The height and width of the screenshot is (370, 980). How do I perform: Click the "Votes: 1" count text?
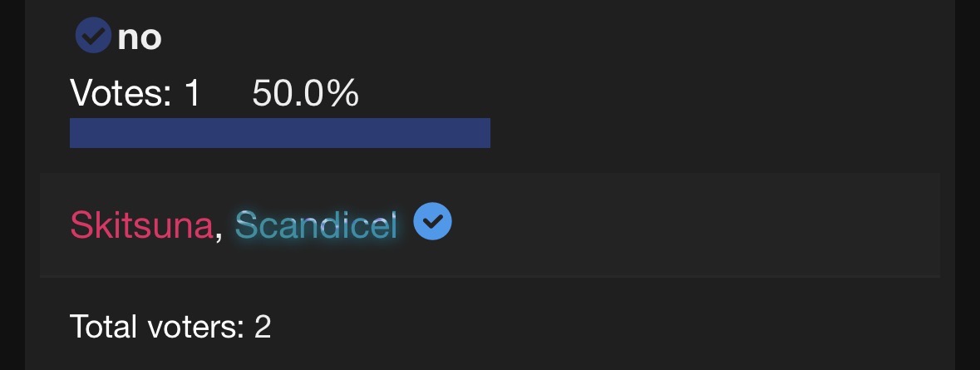tap(135, 94)
